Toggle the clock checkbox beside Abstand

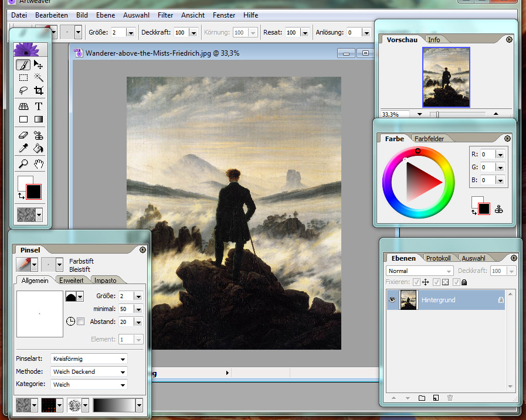[80, 322]
